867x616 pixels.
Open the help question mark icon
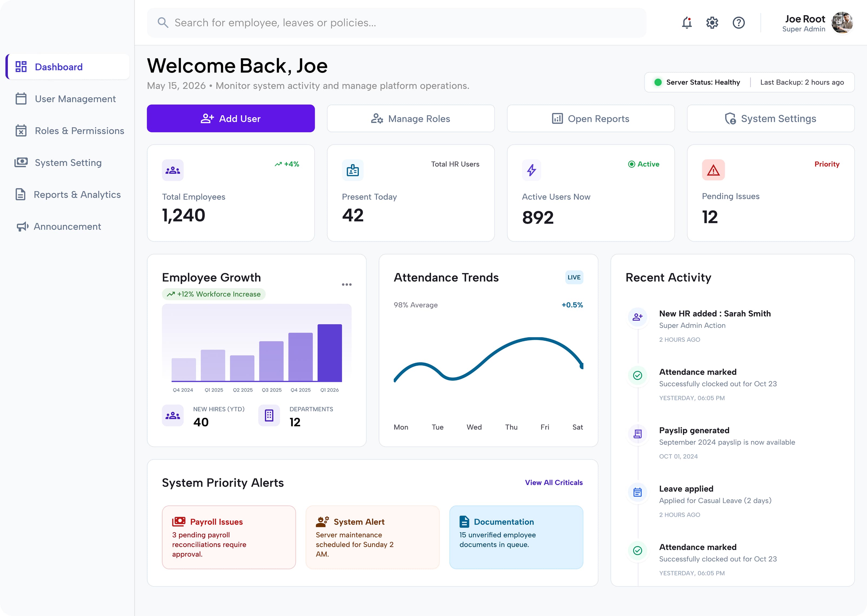(x=738, y=23)
